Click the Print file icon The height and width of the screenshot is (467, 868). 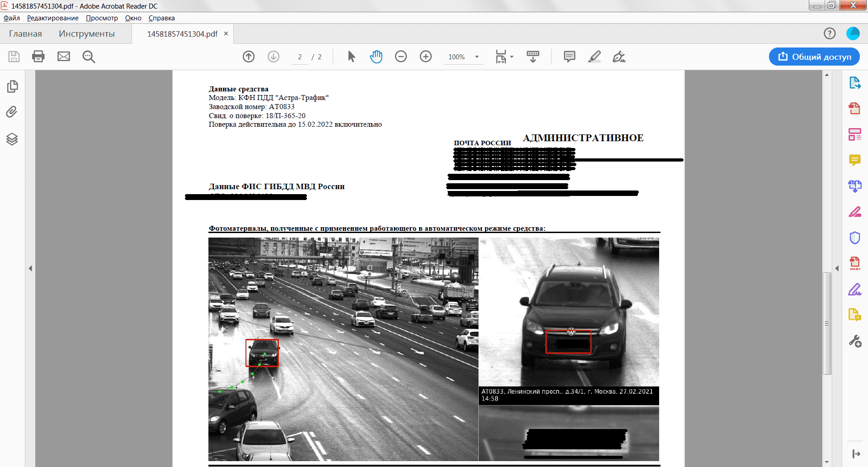[38, 57]
